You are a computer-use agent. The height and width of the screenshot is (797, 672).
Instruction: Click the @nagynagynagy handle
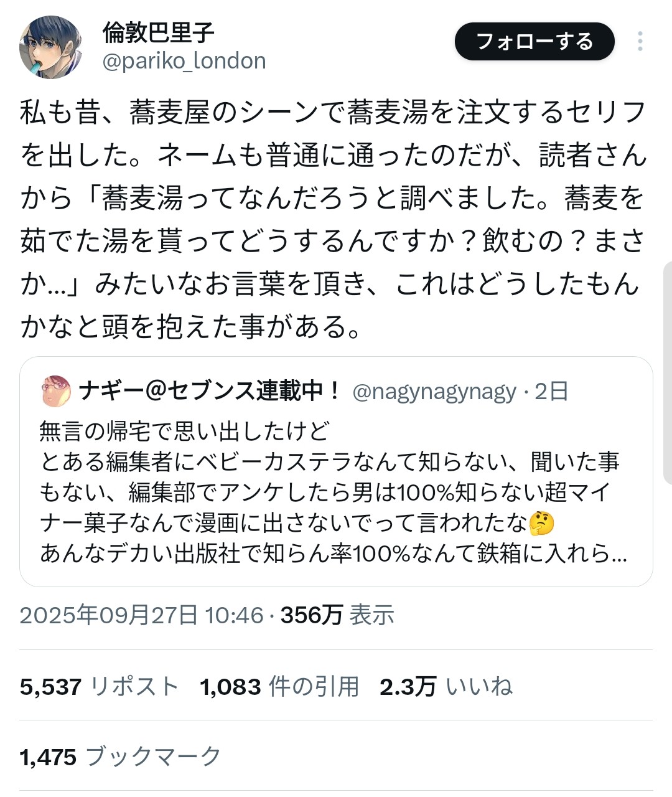coord(434,391)
